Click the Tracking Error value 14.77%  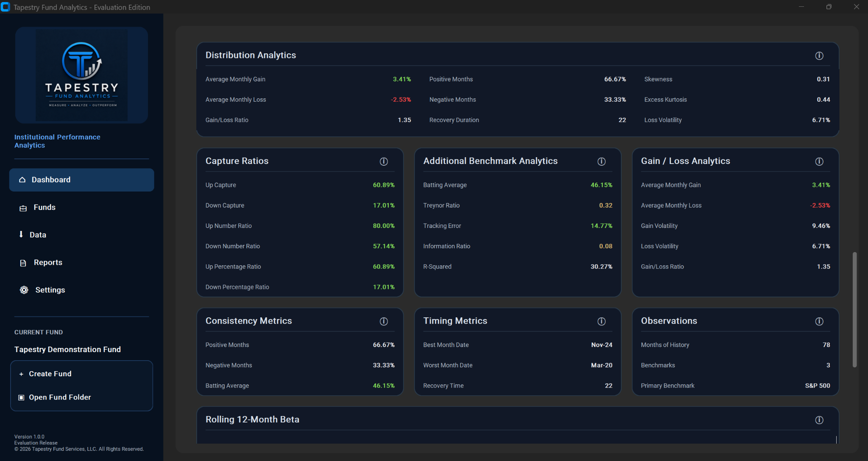click(601, 226)
